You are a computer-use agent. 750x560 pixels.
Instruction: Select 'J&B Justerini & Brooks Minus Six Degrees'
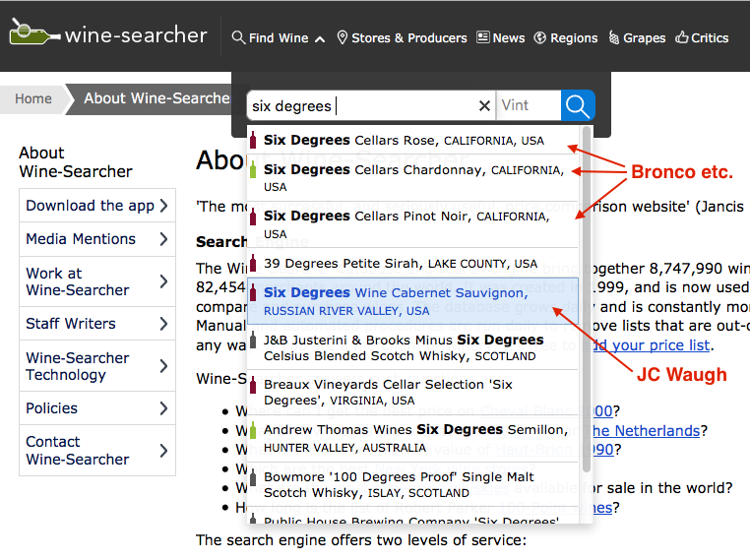point(412,347)
